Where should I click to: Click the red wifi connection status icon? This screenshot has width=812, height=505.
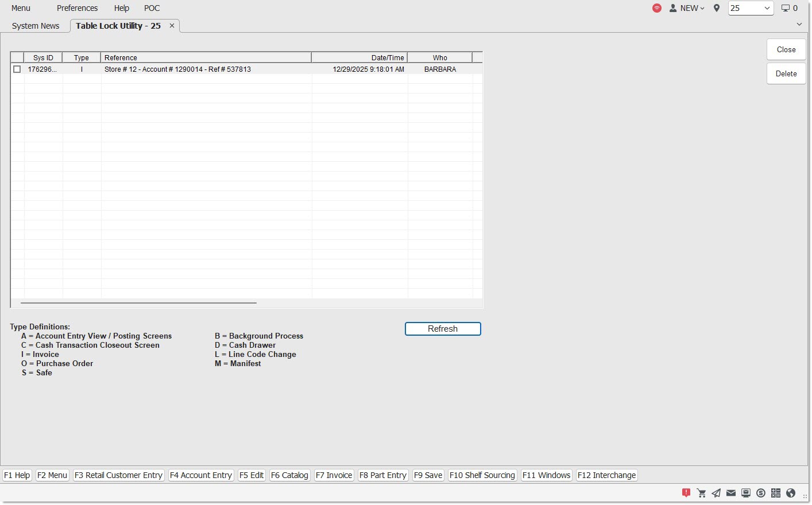point(657,8)
